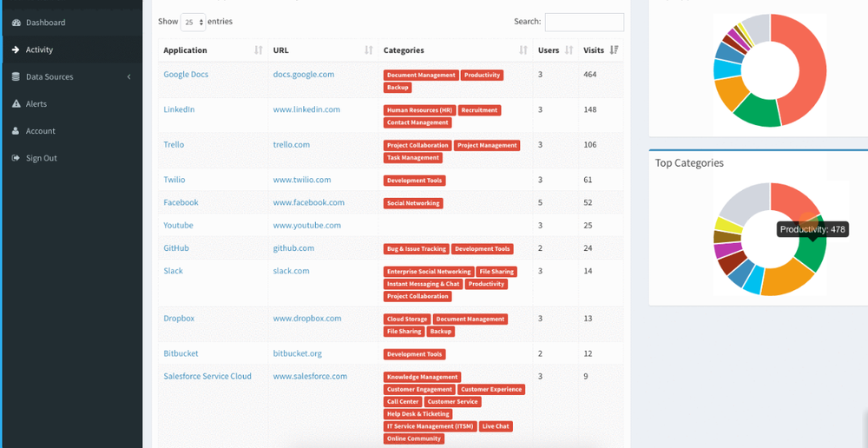Sort table by URL column arrows
This screenshot has height=448, width=868.
pos(369,50)
